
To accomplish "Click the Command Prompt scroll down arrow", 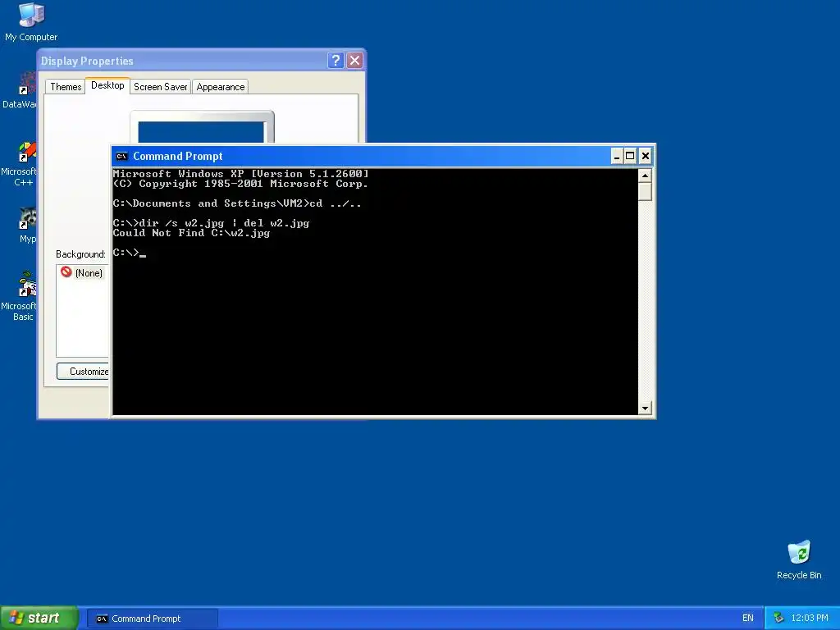I will [645, 409].
